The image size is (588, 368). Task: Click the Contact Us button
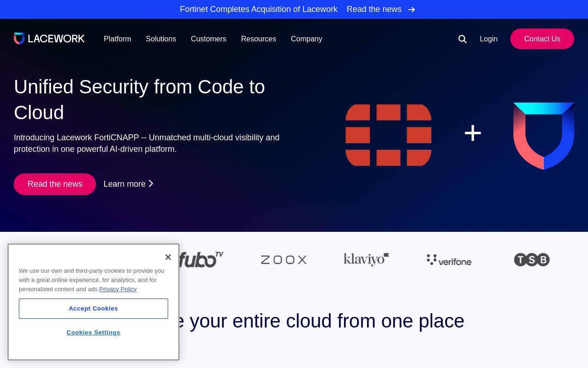click(542, 39)
